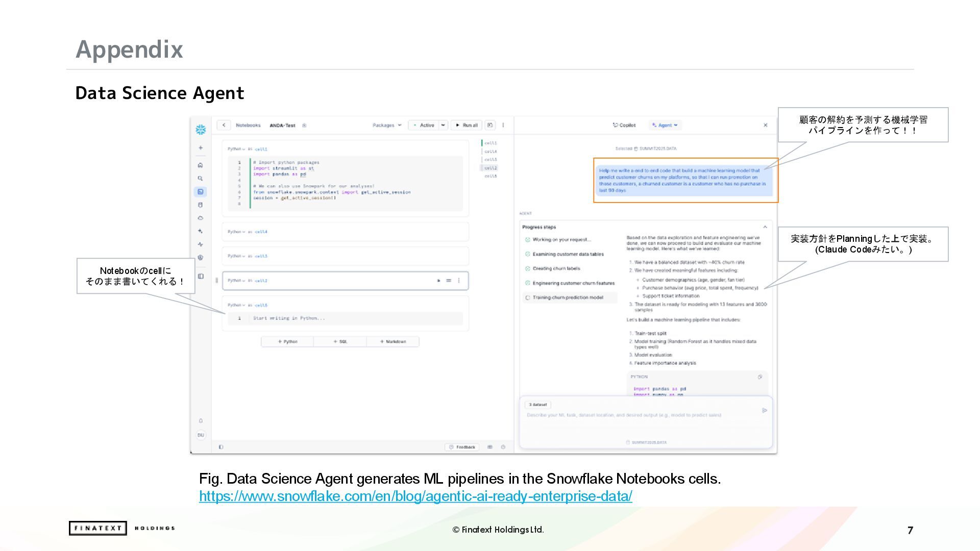This screenshot has height=551, width=980.
Task: Jump to cell6 in the outline list
Action: point(491,176)
